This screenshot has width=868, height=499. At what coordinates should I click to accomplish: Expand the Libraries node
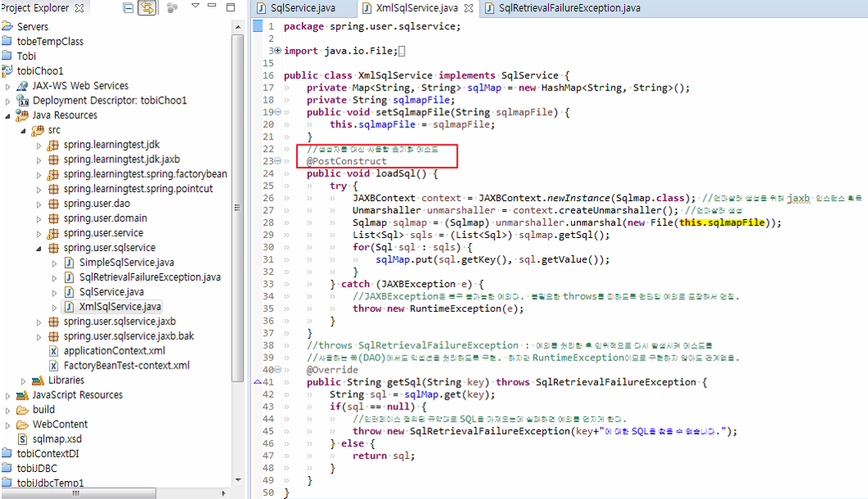click(23, 381)
